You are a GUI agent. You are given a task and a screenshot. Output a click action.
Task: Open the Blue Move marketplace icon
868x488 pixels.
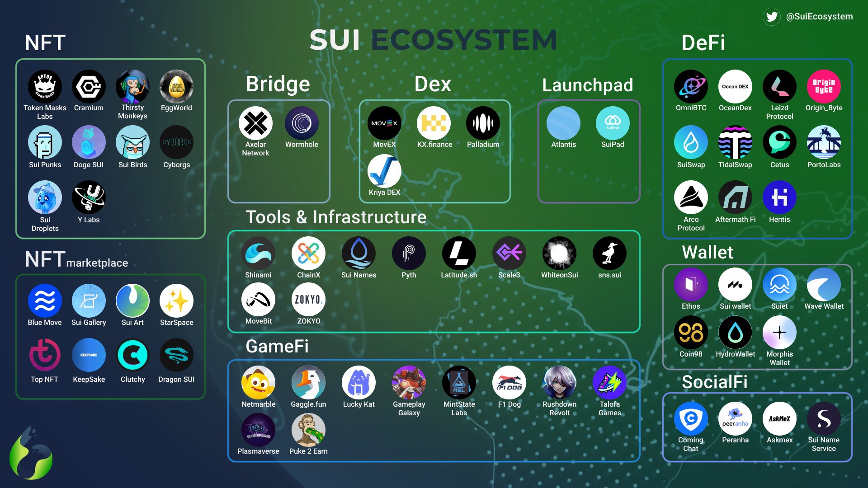[x=45, y=300]
